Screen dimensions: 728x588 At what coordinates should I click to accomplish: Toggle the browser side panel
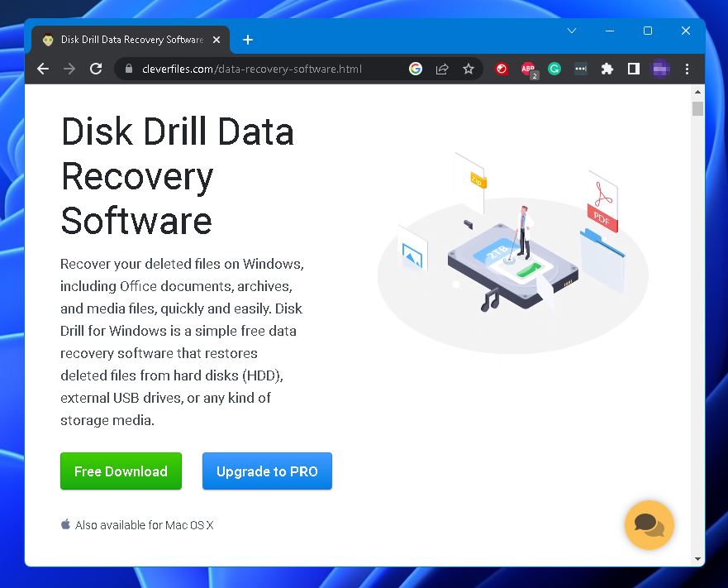pos(634,69)
